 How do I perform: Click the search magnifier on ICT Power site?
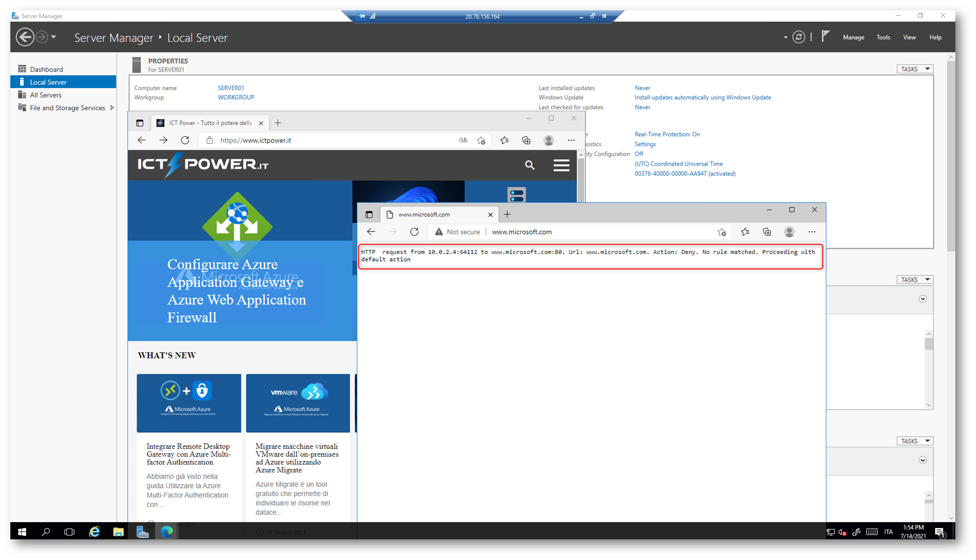529,165
